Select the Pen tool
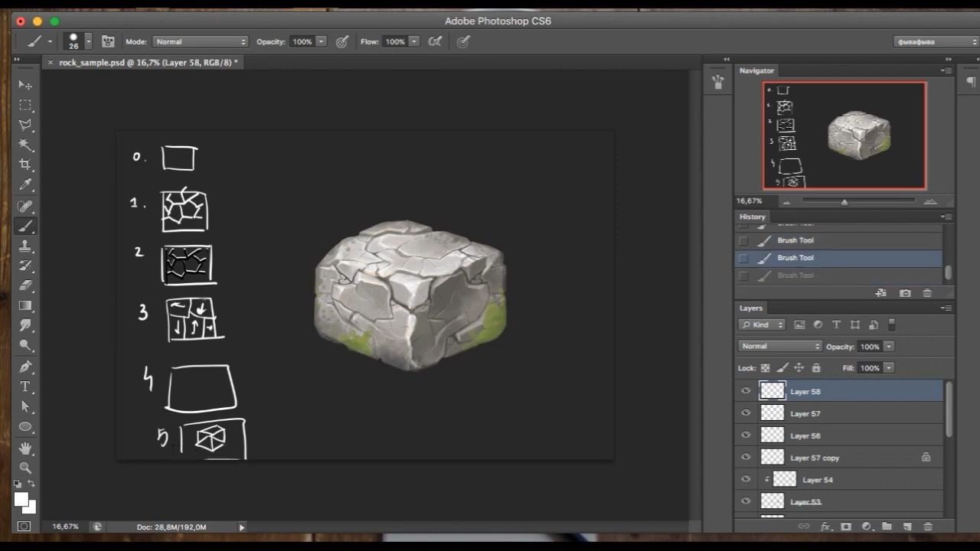Image resolution: width=980 pixels, height=551 pixels. [x=25, y=367]
